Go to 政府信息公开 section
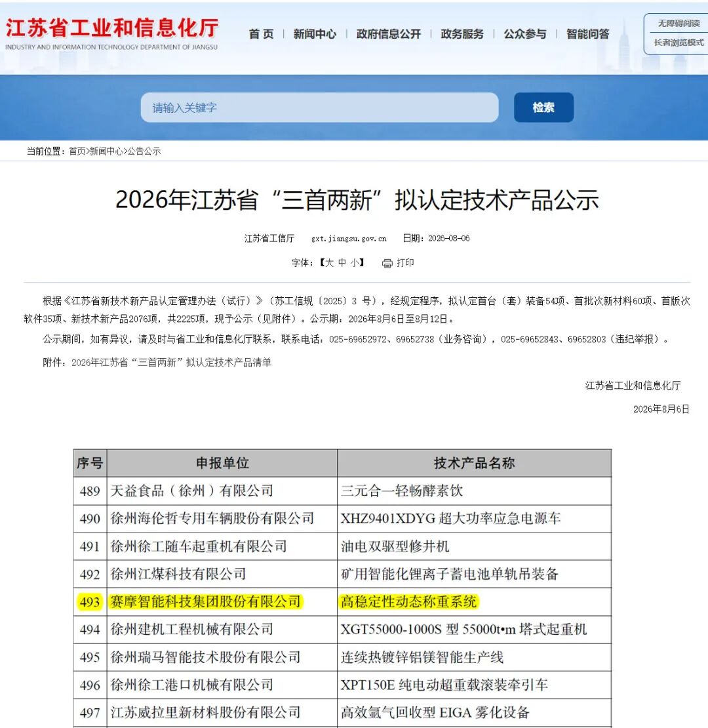The height and width of the screenshot is (728, 708). pos(388,34)
